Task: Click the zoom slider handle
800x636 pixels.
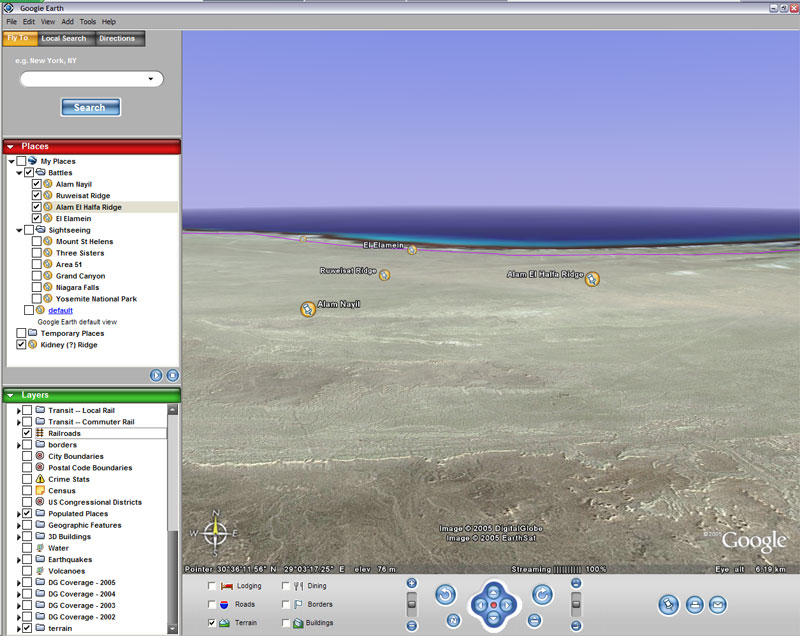Action: click(x=411, y=604)
